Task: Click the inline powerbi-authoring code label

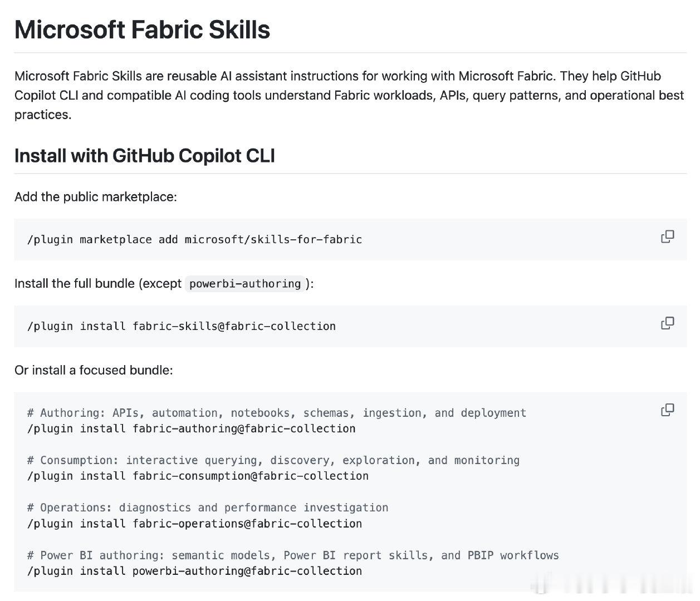Action: click(x=245, y=284)
